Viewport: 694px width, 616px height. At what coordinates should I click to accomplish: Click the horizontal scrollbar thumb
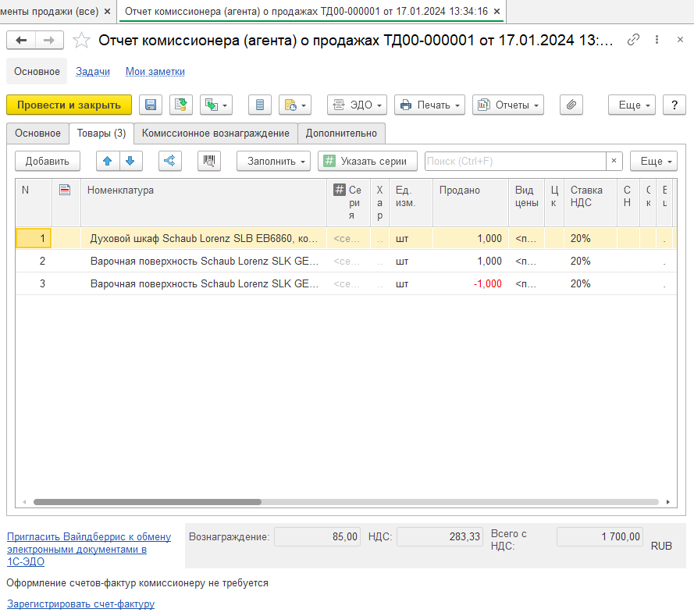(148, 502)
